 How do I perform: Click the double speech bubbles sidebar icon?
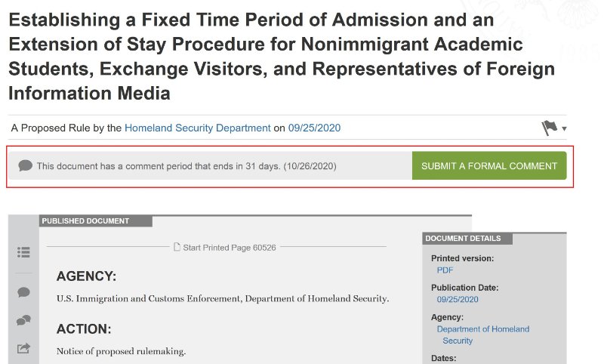coord(23,320)
